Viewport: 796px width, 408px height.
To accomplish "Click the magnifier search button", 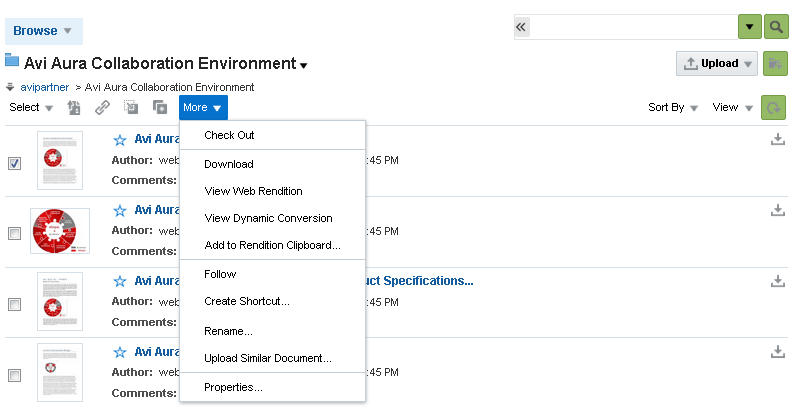I will [777, 27].
